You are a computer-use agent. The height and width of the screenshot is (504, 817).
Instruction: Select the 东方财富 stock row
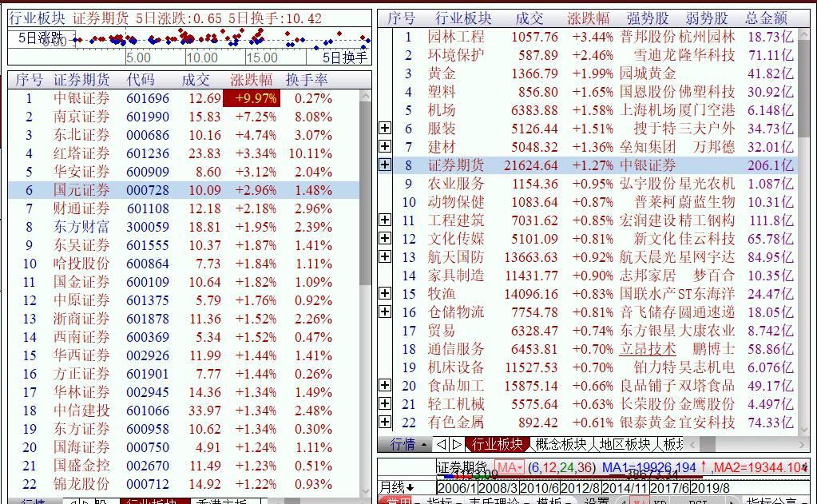(184, 227)
